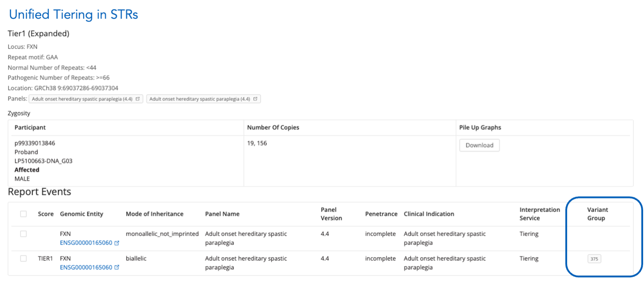The height and width of the screenshot is (284, 644).
Task: Download the pile up graphs
Action: click(x=479, y=145)
